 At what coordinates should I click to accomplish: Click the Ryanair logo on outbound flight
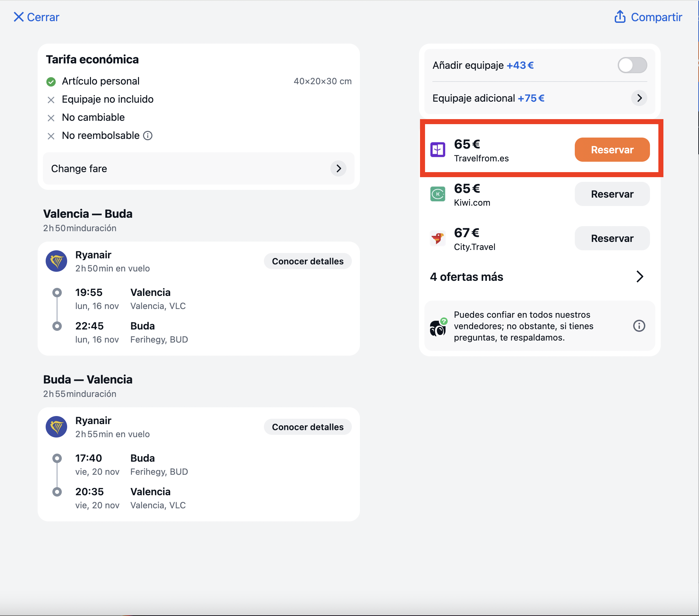(56, 261)
